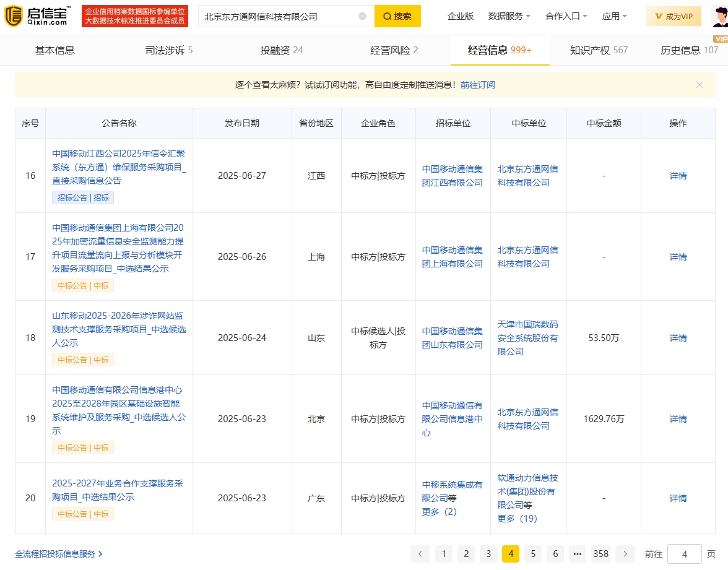Expand 更多 (2) tenderers in row 20
Image resolution: width=728 pixels, height=570 pixels.
440,511
